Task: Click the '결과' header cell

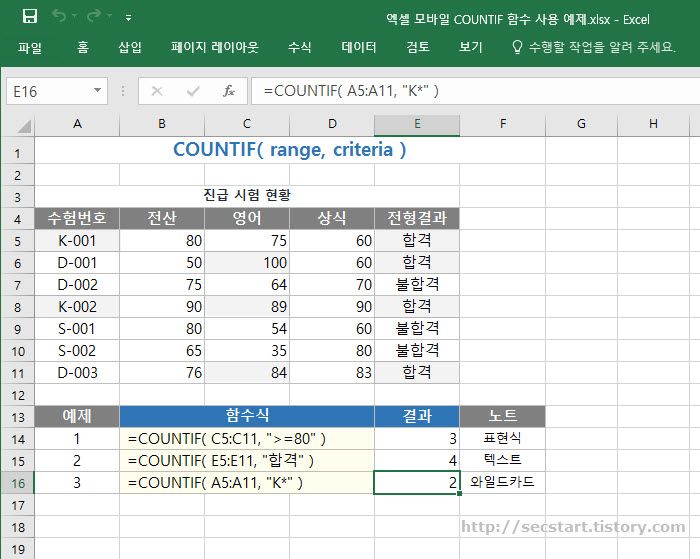Action: pyautogui.click(x=417, y=416)
